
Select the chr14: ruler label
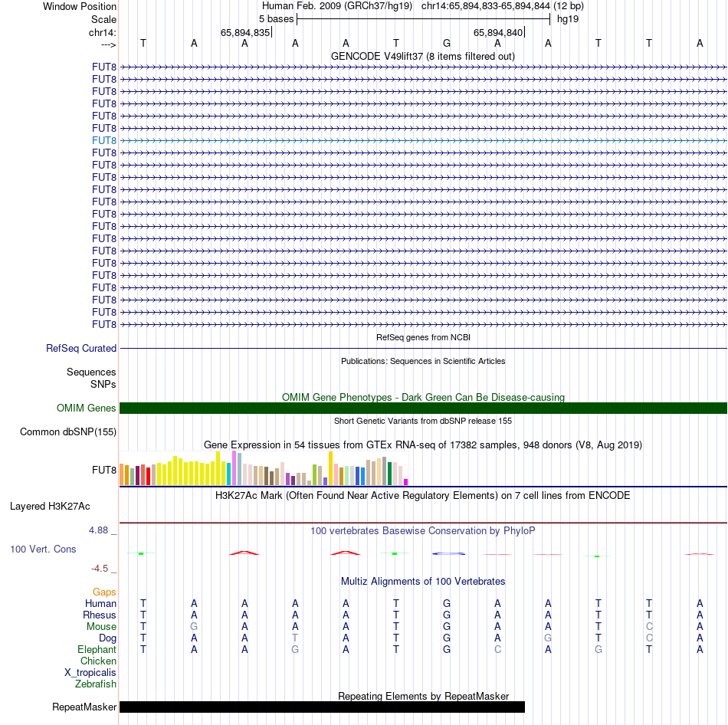(103, 32)
